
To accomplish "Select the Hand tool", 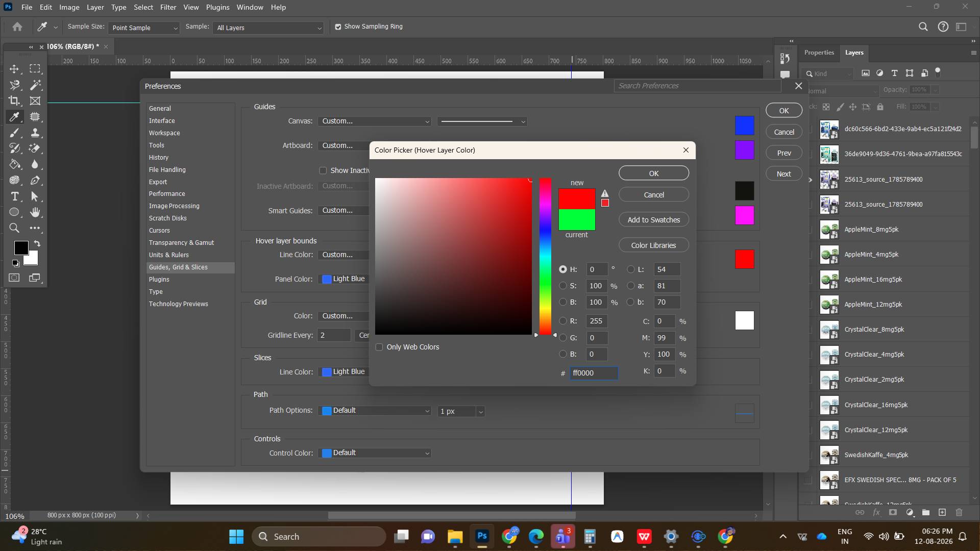I will click(x=35, y=212).
